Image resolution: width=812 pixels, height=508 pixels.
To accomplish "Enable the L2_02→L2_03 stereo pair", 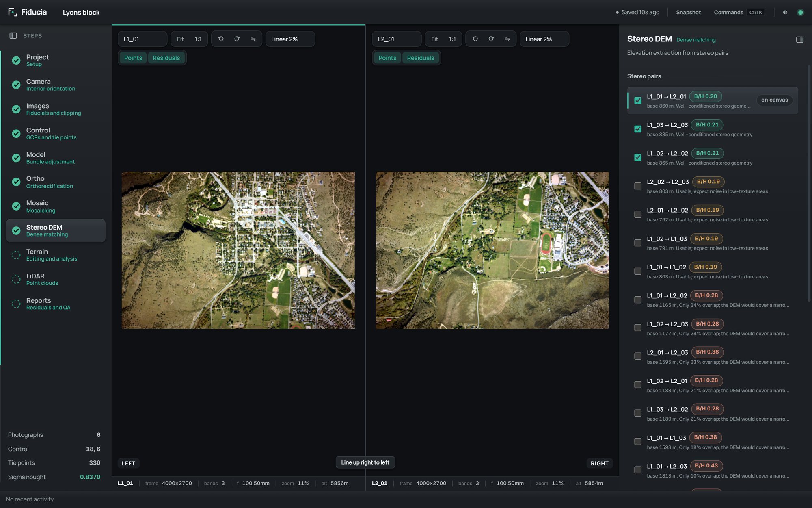I will [x=638, y=186].
